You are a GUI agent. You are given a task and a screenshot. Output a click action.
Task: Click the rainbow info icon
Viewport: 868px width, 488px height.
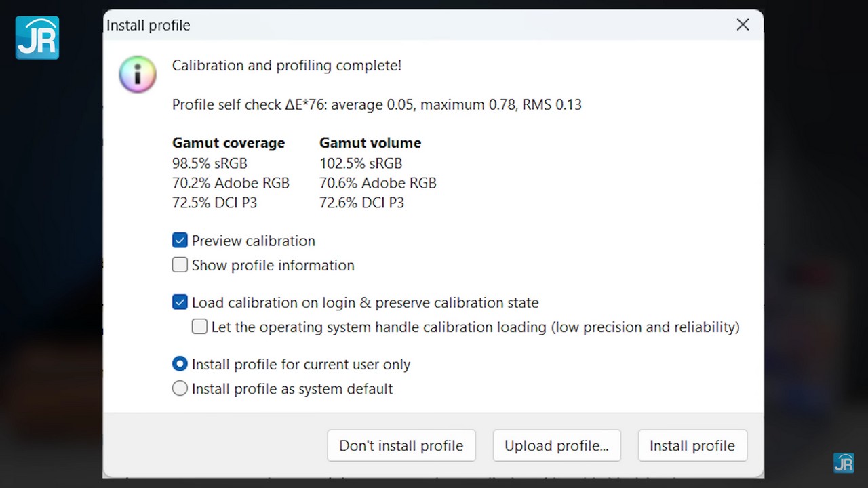(138, 74)
